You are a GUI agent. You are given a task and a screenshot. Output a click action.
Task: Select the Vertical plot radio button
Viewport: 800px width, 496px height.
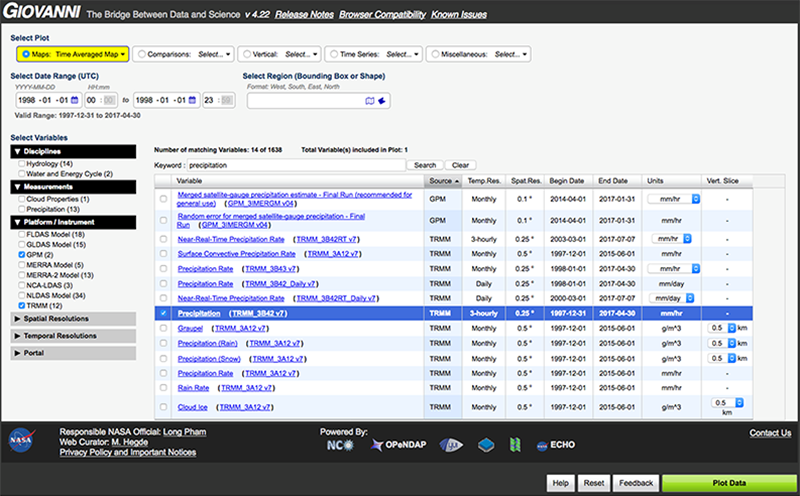(247, 54)
